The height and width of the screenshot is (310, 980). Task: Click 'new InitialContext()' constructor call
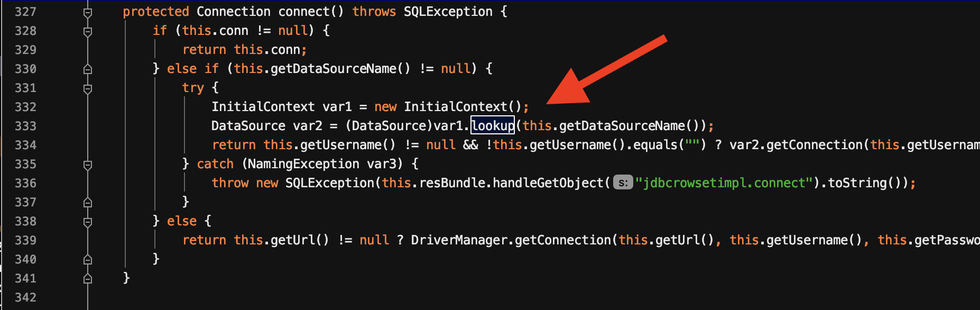(448, 107)
